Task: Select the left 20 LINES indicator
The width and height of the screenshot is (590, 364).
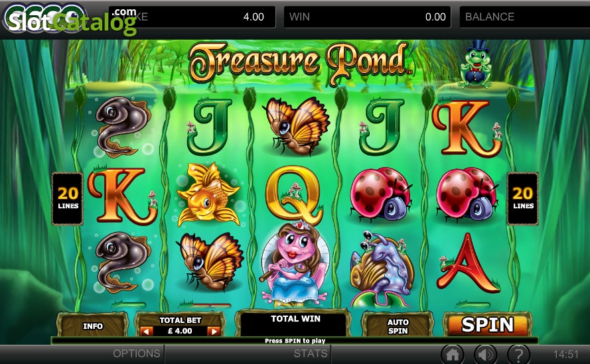Action: tap(68, 198)
